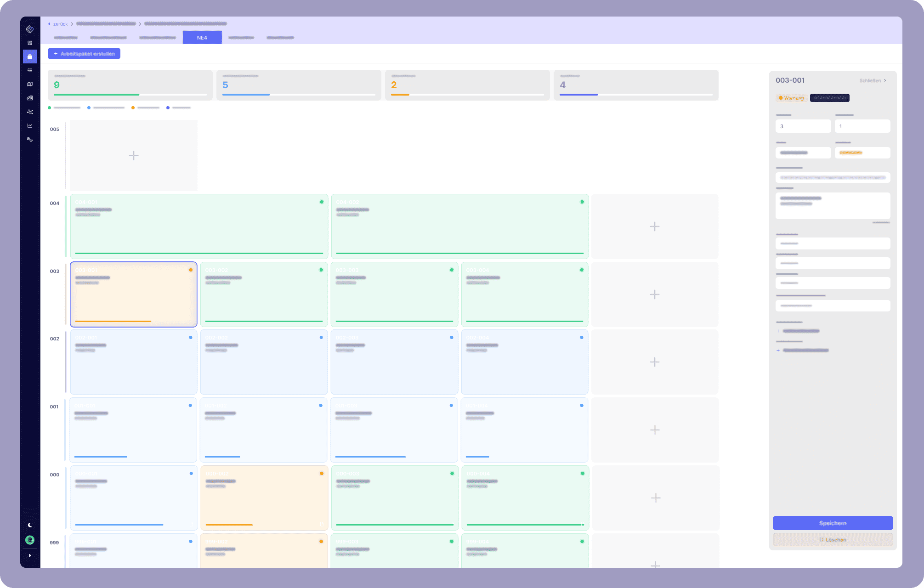Click the checklist tasks icon in sidebar

(30, 70)
